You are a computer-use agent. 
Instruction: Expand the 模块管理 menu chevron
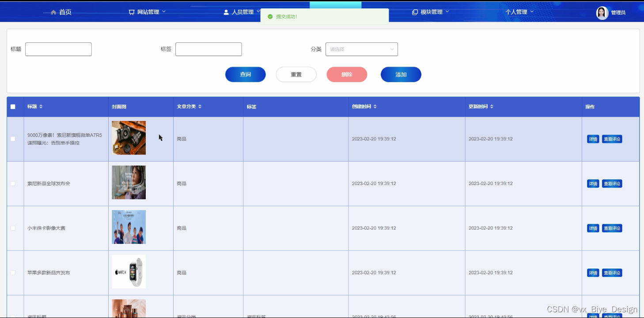click(x=447, y=12)
